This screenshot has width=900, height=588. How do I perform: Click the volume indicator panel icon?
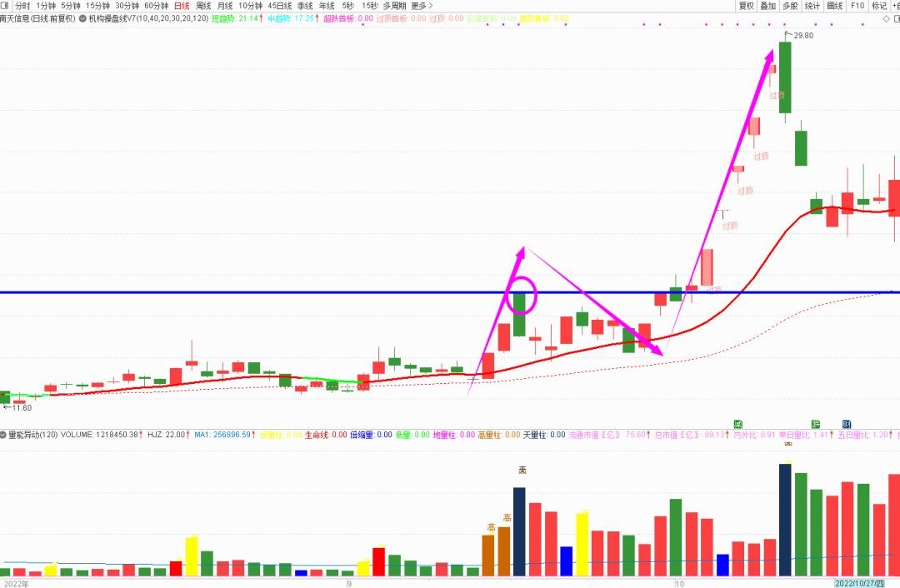[4, 435]
